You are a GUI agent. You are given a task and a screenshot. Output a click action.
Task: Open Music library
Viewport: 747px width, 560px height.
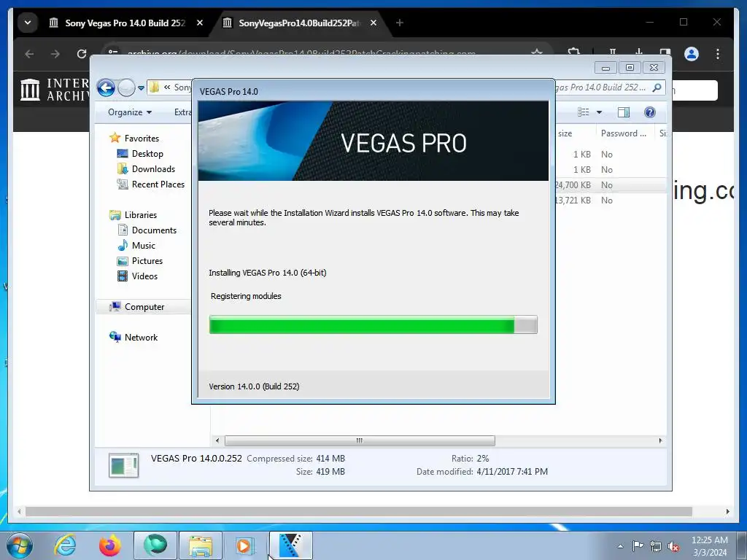tap(144, 246)
